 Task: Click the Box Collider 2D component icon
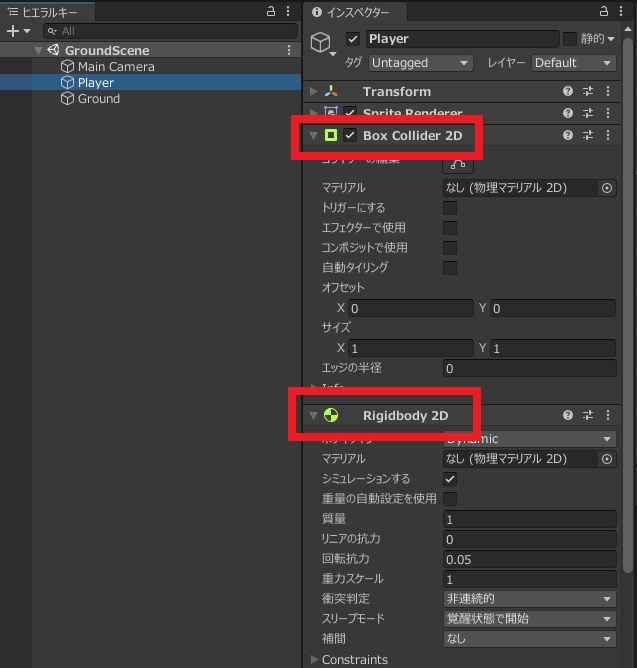point(331,135)
